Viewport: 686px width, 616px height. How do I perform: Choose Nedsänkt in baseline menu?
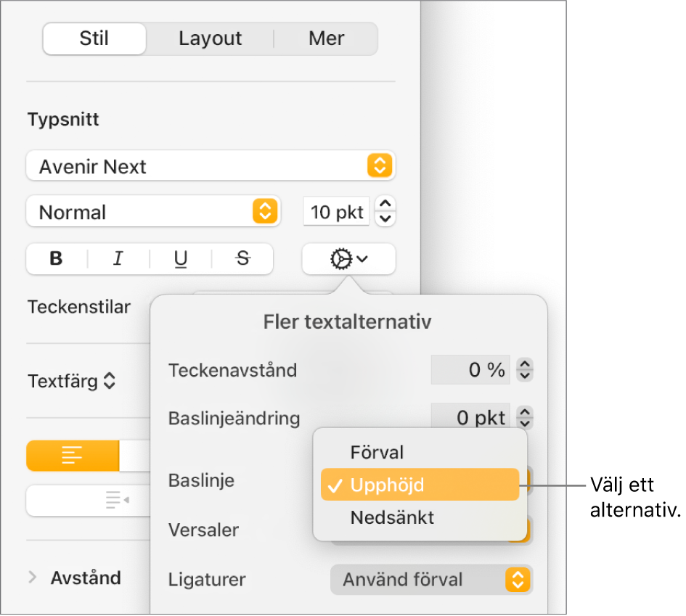click(x=420, y=517)
